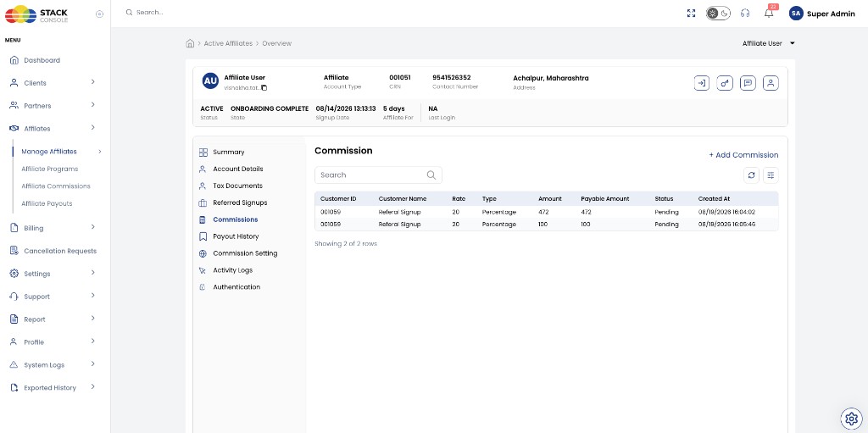Image resolution: width=868 pixels, height=433 pixels.
Task: Click the magnifier icon in commission search
Action: (x=431, y=175)
